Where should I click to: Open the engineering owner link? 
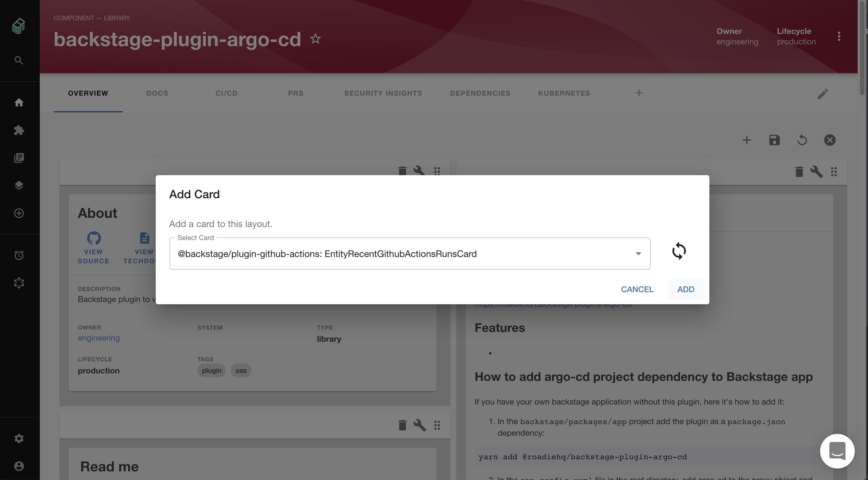pyautogui.click(x=99, y=338)
